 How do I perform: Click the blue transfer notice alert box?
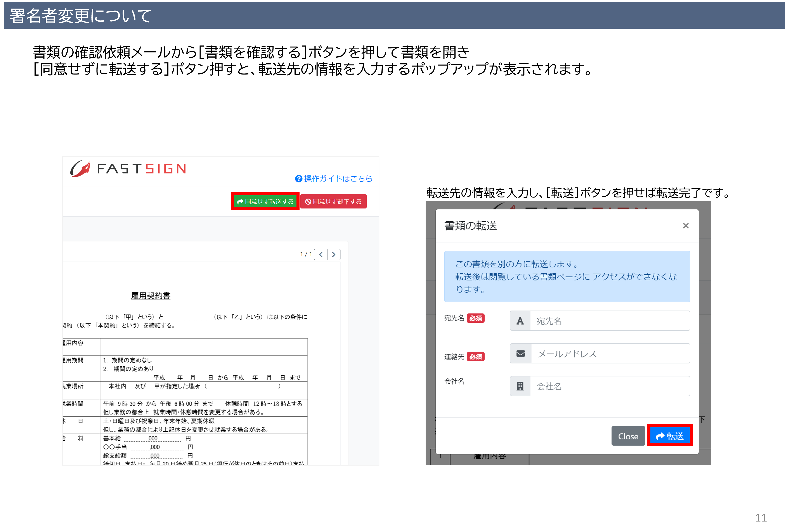tap(567, 276)
